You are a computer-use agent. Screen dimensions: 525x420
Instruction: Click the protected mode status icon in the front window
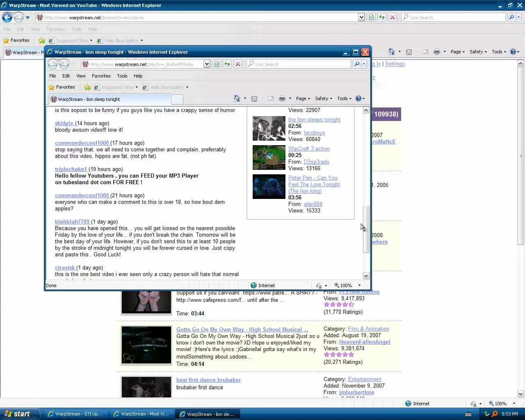pos(319,285)
